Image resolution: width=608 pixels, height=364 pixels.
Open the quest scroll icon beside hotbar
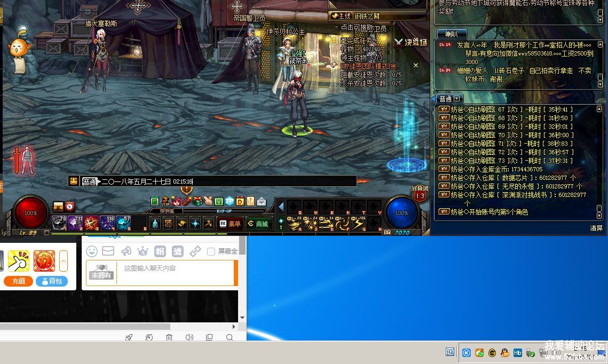[x=181, y=224]
